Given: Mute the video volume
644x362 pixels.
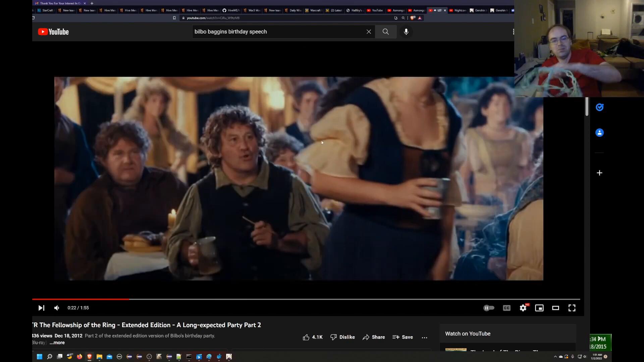Looking at the screenshot, I should pyautogui.click(x=57, y=308).
